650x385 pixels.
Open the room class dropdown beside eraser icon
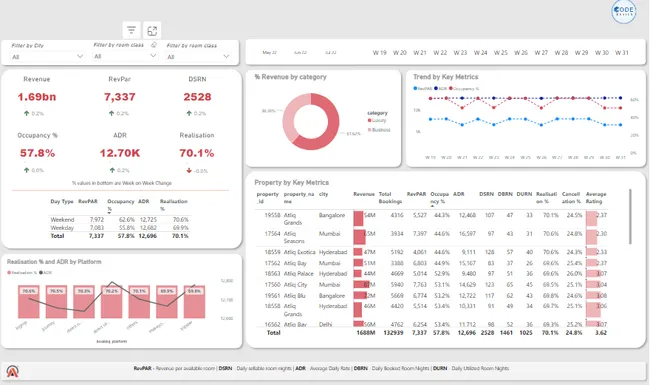tap(125, 56)
